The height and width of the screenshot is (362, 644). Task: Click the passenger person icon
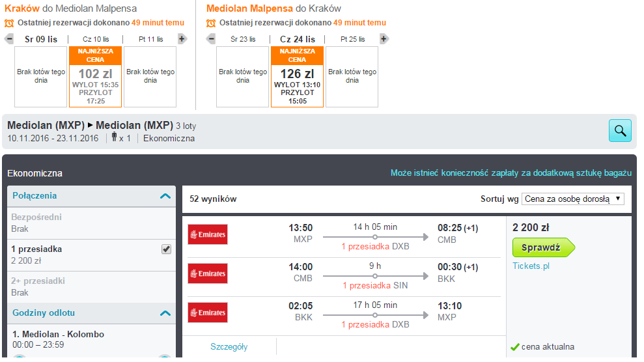114,137
